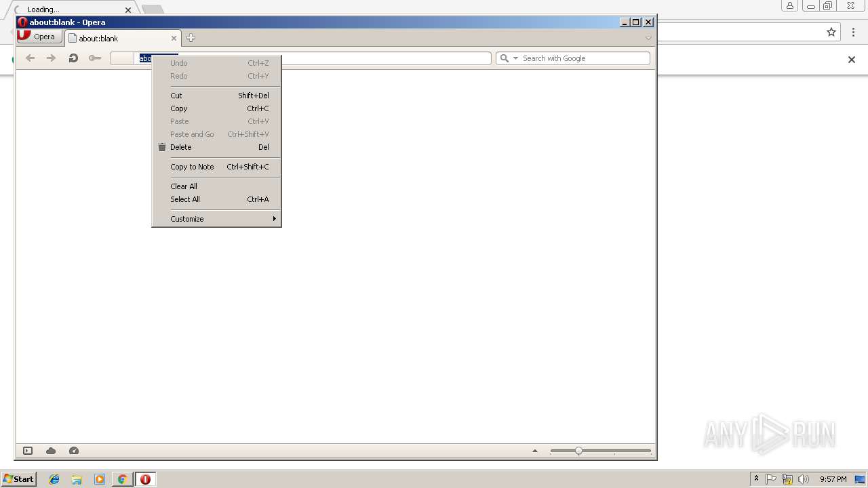Click the trash icon beside Delete
Screen dimensions: 868x488
(x=161, y=147)
